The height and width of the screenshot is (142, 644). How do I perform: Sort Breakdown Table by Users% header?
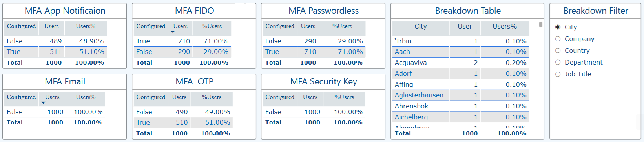(x=505, y=26)
